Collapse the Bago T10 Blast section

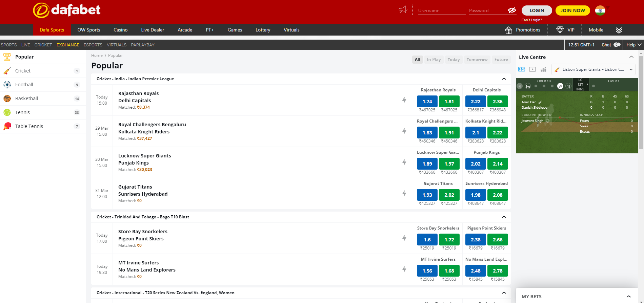point(504,217)
